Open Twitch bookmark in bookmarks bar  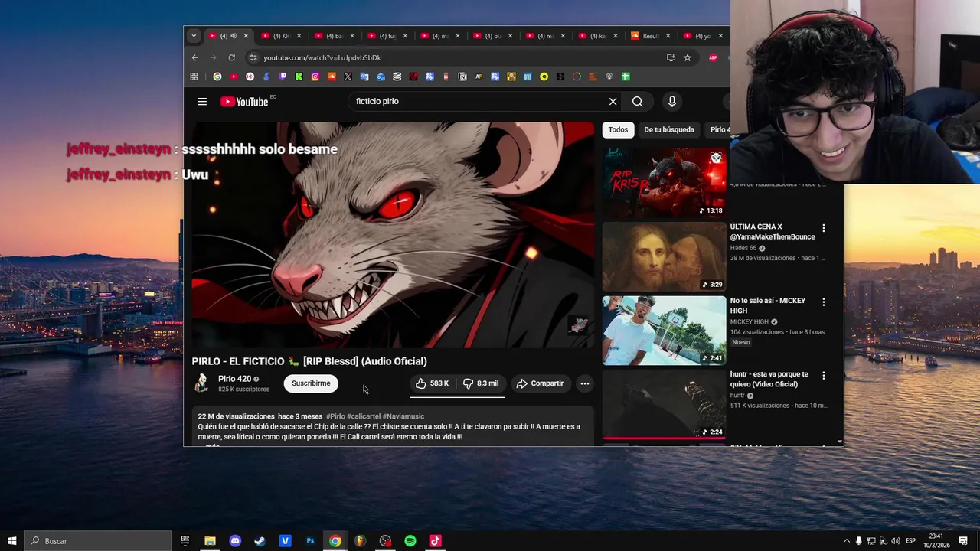point(283,77)
